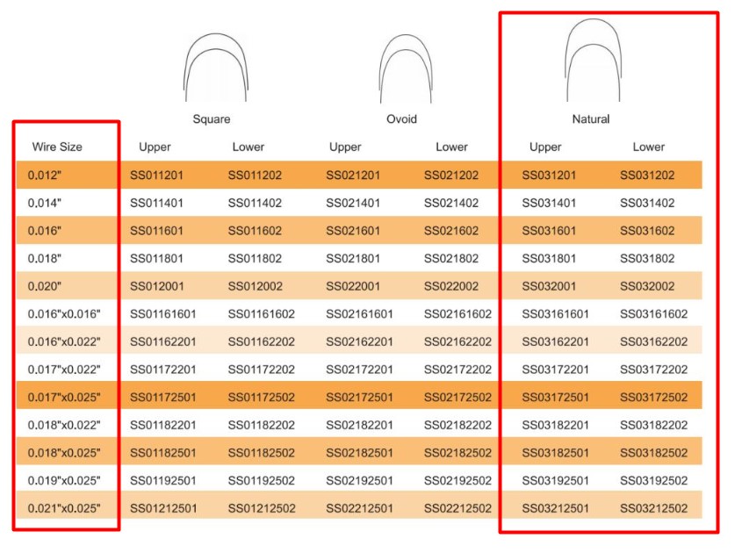Click the Natural label text
This screenshot has width=742, height=560.
pos(590,118)
